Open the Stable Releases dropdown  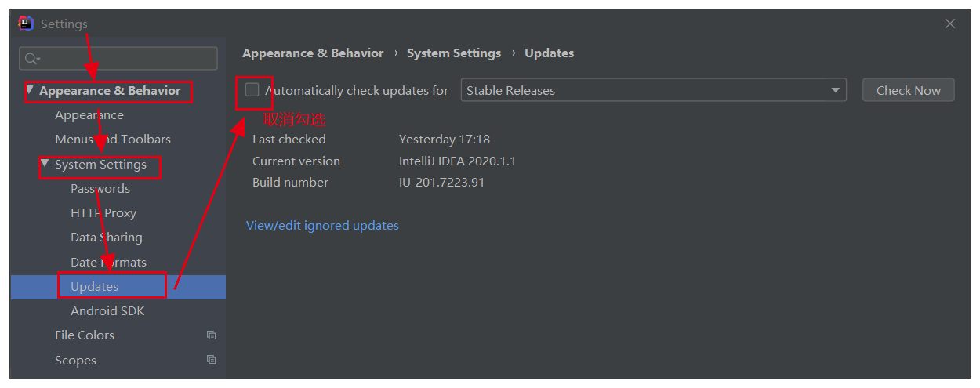(x=654, y=90)
